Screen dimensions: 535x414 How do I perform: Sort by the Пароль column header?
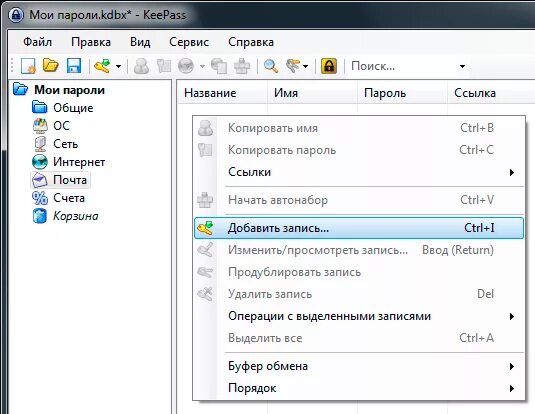[x=402, y=93]
